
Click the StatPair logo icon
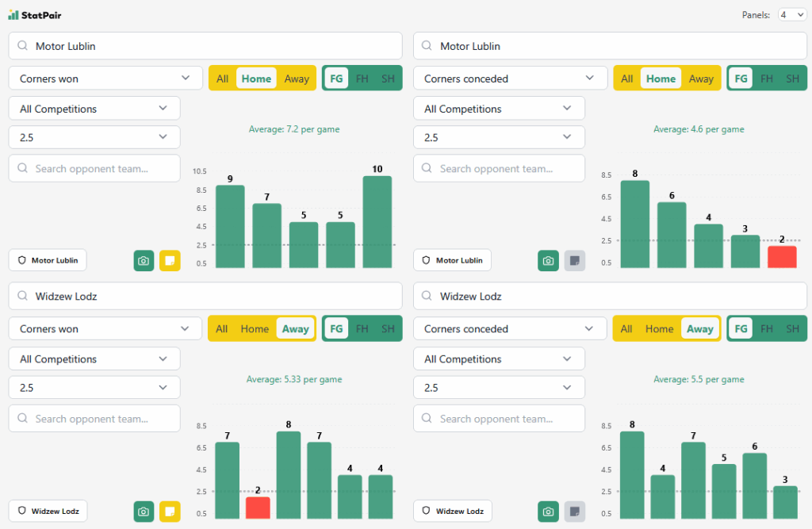coord(13,14)
